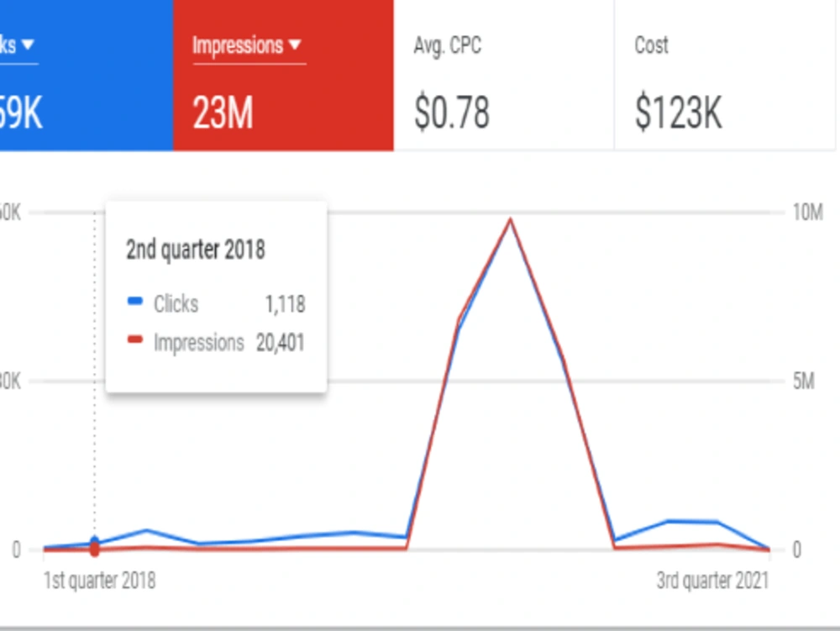Click the 1st quarter 2018 axis label
Screen dimensions: 840x631
tap(100, 581)
